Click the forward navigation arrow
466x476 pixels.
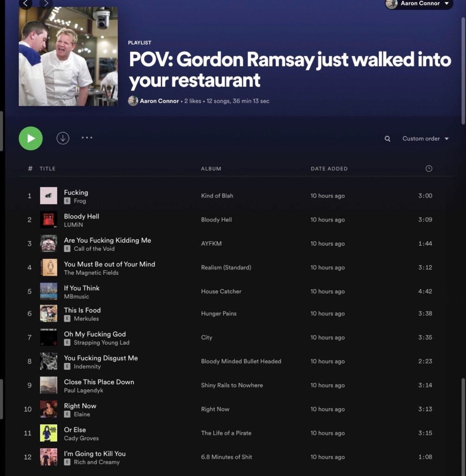46,4
